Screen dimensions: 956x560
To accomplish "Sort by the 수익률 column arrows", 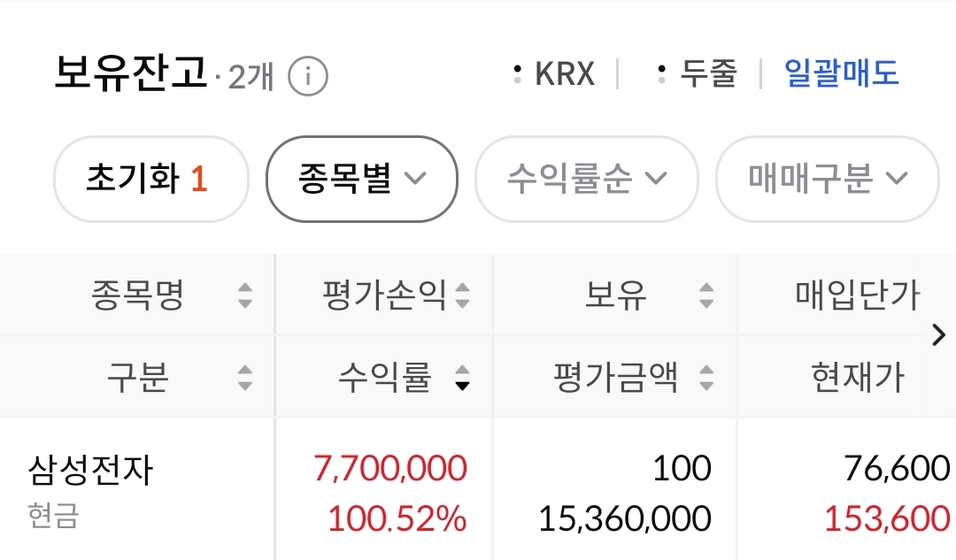I will (462, 379).
